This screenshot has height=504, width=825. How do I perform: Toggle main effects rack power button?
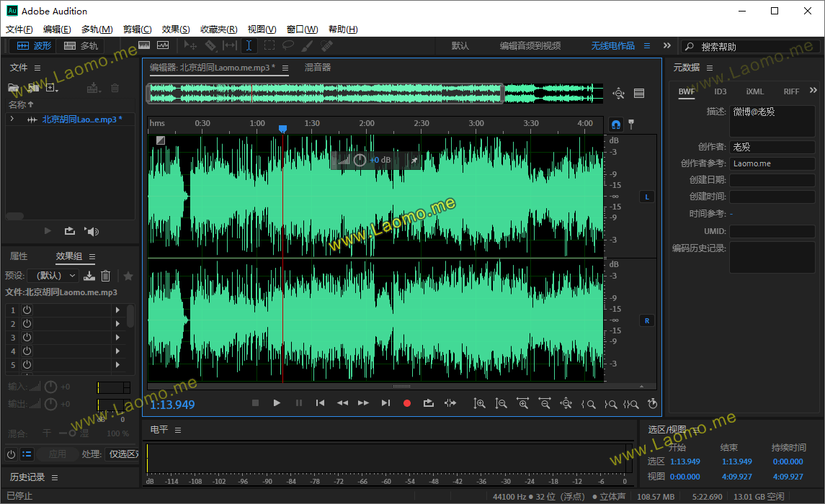11,454
